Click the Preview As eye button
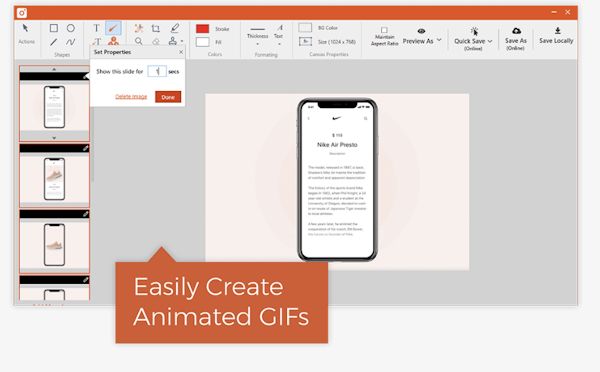 418,36
